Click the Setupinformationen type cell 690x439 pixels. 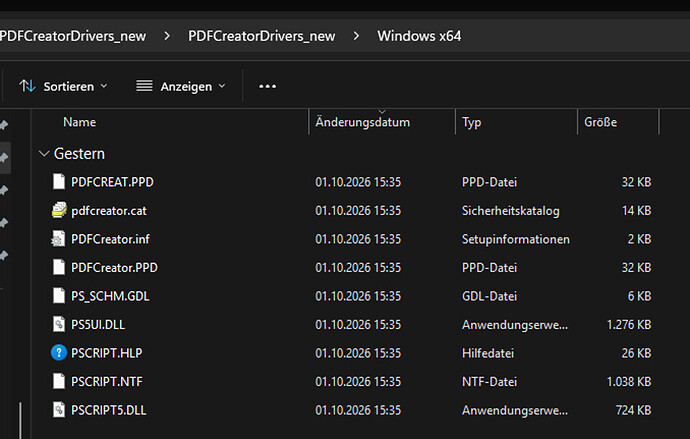(x=516, y=239)
